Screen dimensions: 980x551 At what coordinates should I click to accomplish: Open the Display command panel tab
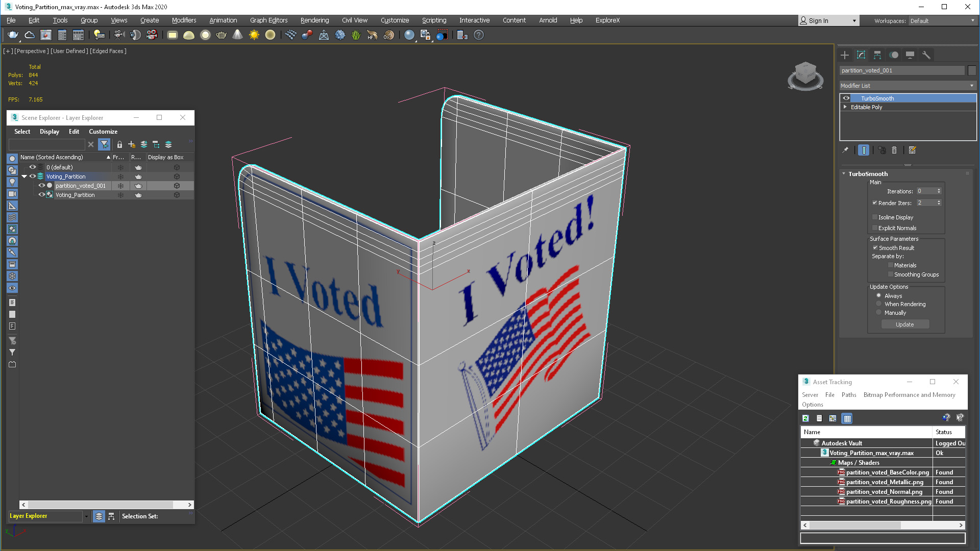(910, 55)
